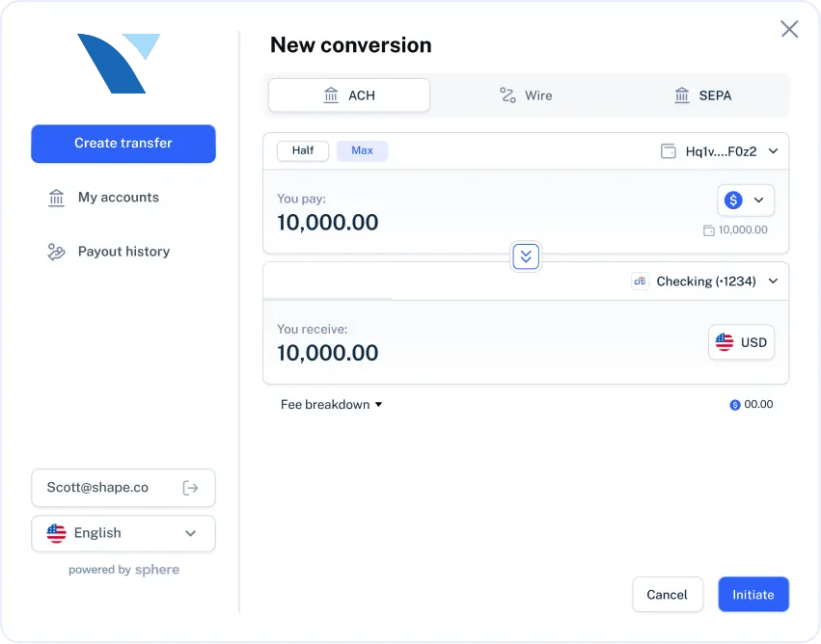Viewport: 821px width, 644px height.
Task: Click the Create transfer button
Action: coord(123,144)
